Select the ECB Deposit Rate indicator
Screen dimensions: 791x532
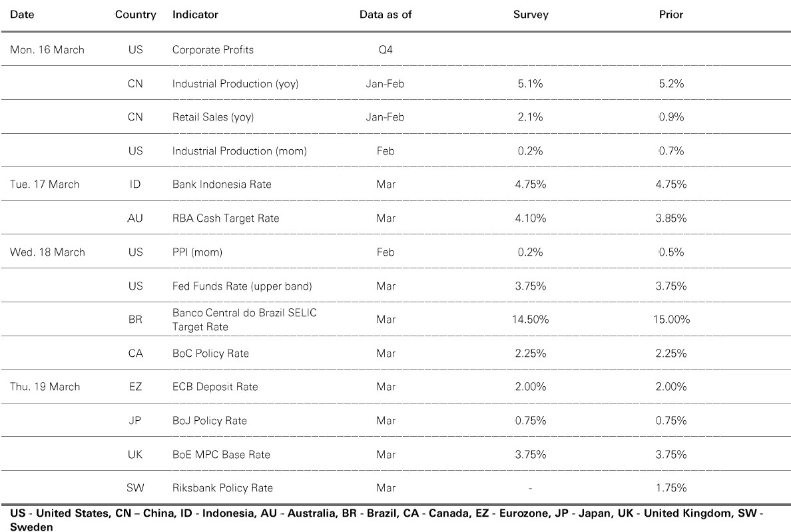pyautogui.click(x=215, y=387)
